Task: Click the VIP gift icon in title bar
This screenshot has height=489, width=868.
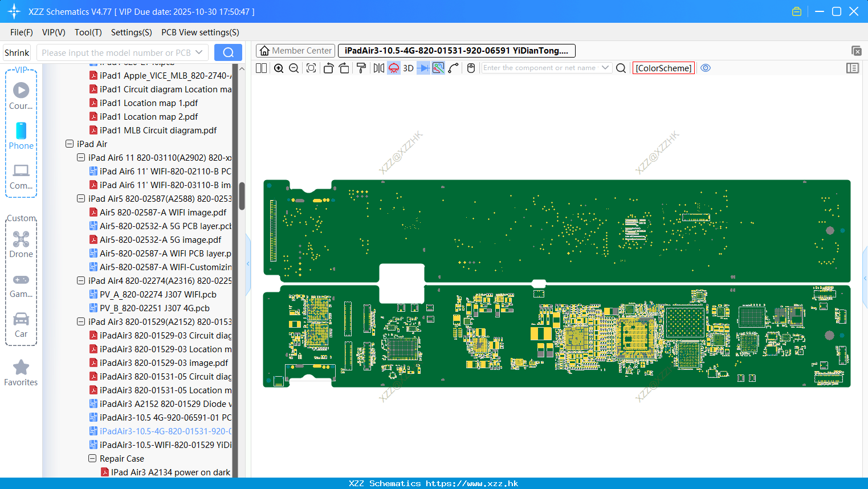Action: coord(797,11)
